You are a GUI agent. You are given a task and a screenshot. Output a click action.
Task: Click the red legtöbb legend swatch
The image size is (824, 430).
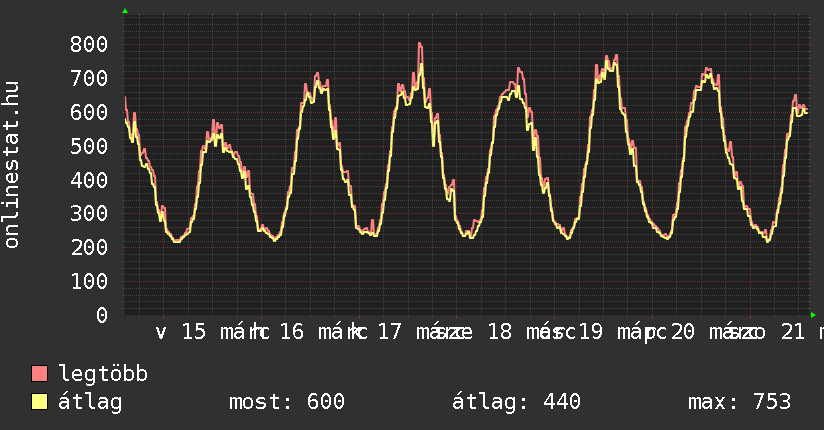[40, 374]
